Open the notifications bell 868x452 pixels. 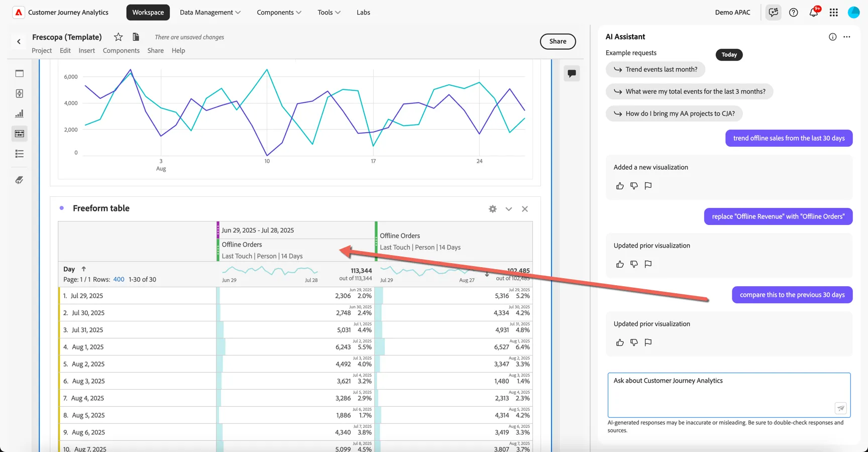pyautogui.click(x=814, y=12)
